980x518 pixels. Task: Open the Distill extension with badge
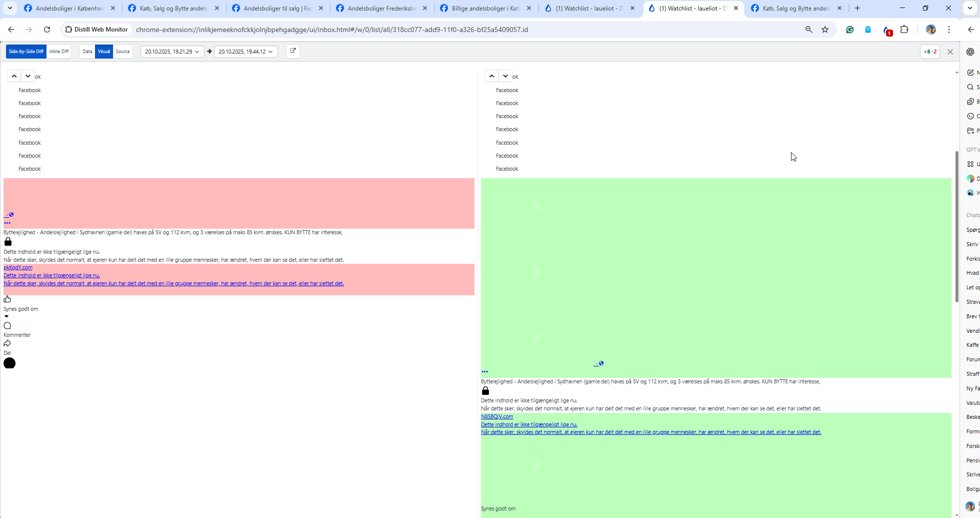point(887,30)
